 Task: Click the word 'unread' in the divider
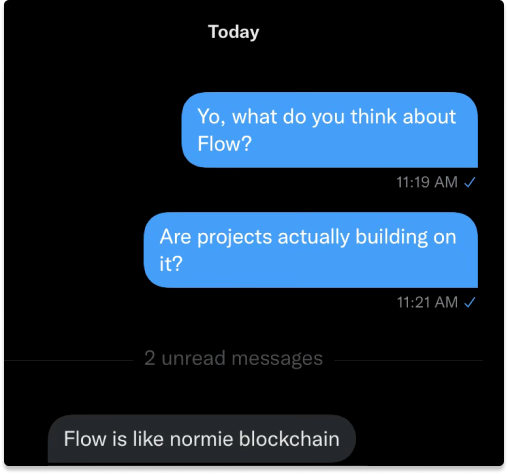click(194, 358)
